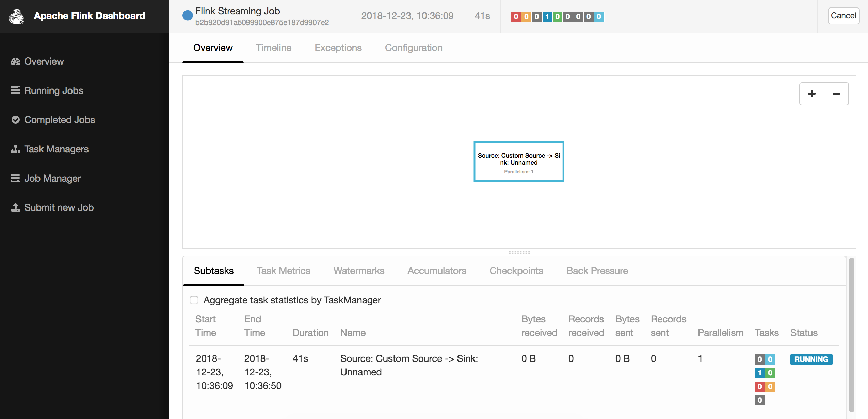Zoom out the job graph with minus
The image size is (868, 419).
coord(836,94)
